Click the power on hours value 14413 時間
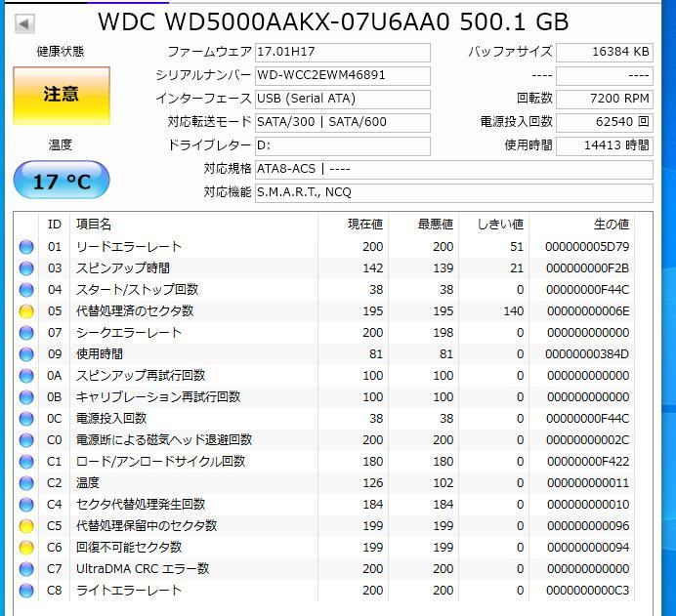The image size is (676, 616). (x=605, y=146)
